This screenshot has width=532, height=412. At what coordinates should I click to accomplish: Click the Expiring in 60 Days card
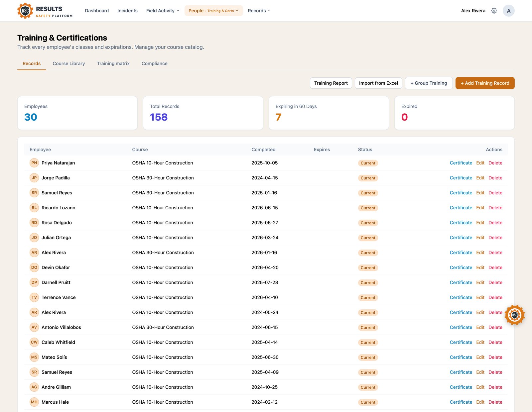[x=329, y=113]
